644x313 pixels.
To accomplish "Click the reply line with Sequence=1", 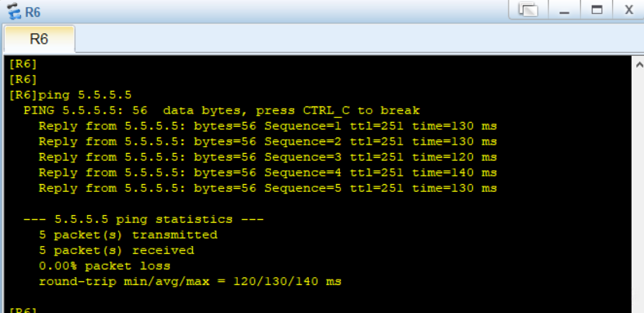I will pos(267,126).
